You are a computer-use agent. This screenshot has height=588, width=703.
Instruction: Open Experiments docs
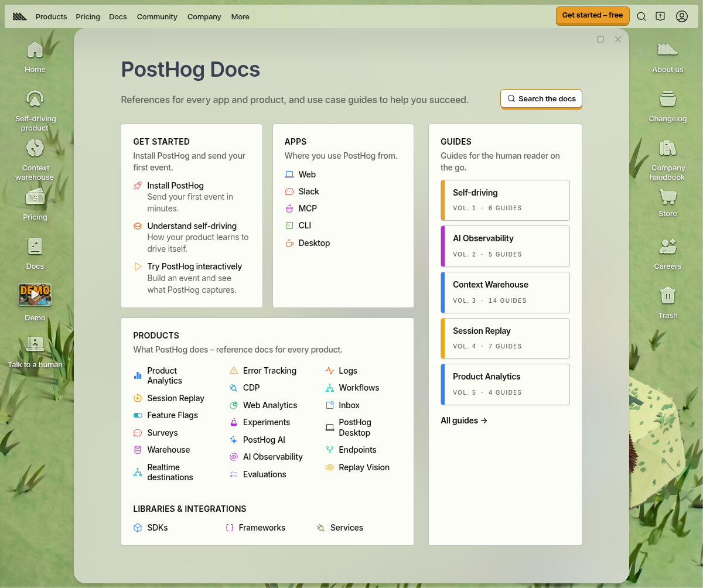click(x=260, y=422)
